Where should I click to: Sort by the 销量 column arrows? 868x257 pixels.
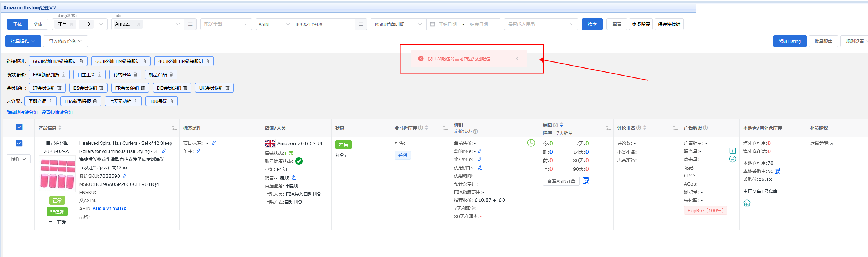point(562,125)
